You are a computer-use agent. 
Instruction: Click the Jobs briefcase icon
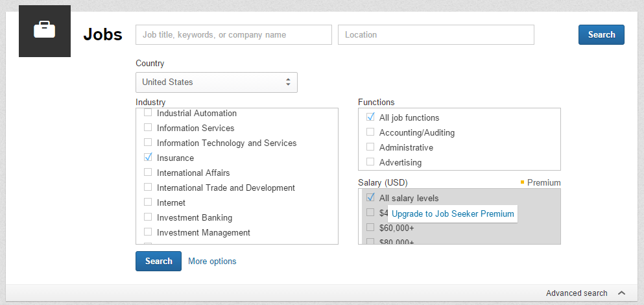[45, 30]
